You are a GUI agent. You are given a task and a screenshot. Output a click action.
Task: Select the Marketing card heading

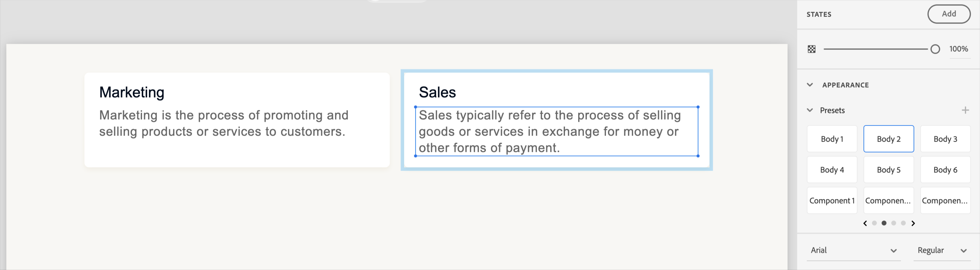132,92
